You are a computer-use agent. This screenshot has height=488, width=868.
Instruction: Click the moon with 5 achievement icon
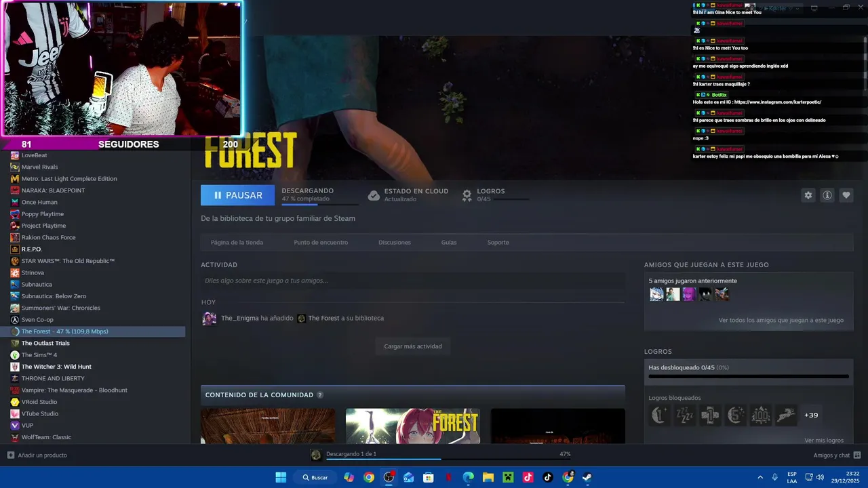pyautogui.click(x=735, y=415)
